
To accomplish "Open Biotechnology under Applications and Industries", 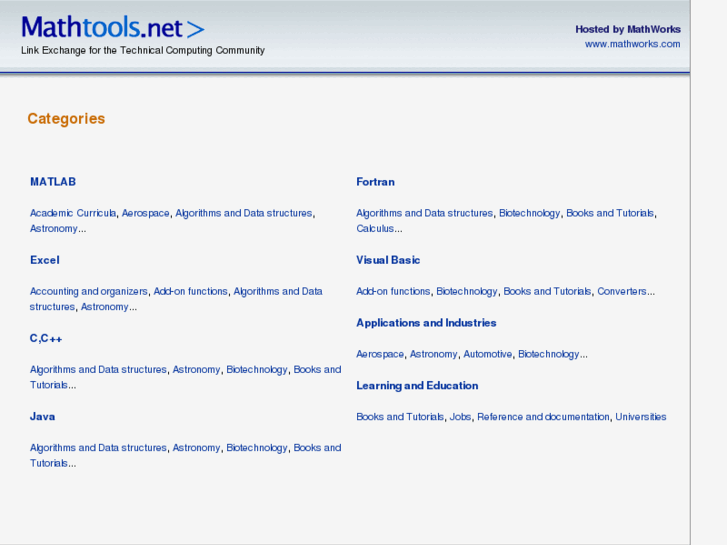I will [x=548, y=354].
